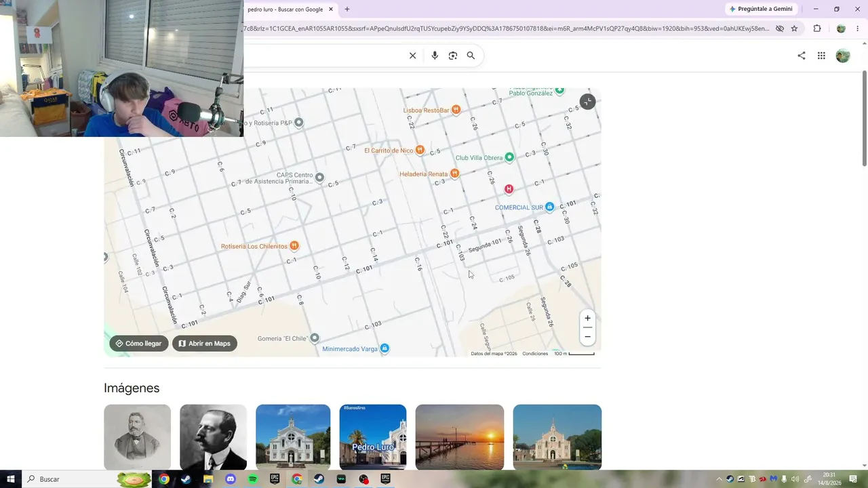Share the search results page
This screenshot has height=488, width=868.
[802, 56]
